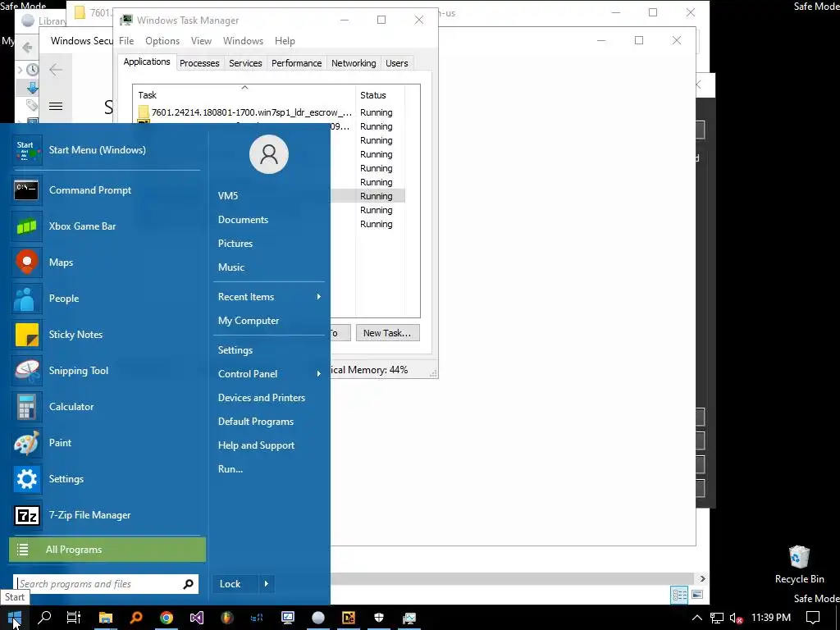
Task: Open Task View on the taskbar
Action: point(73,618)
